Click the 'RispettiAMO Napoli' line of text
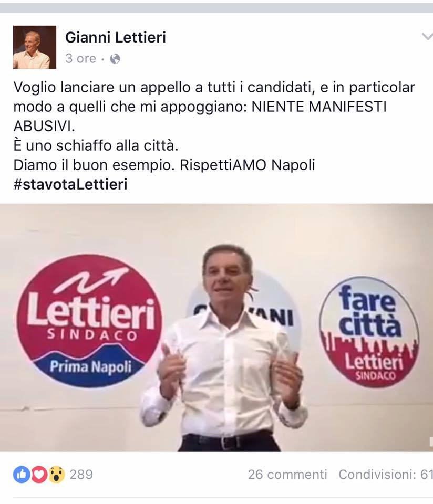The image size is (433, 504). pyautogui.click(x=247, y=165)
